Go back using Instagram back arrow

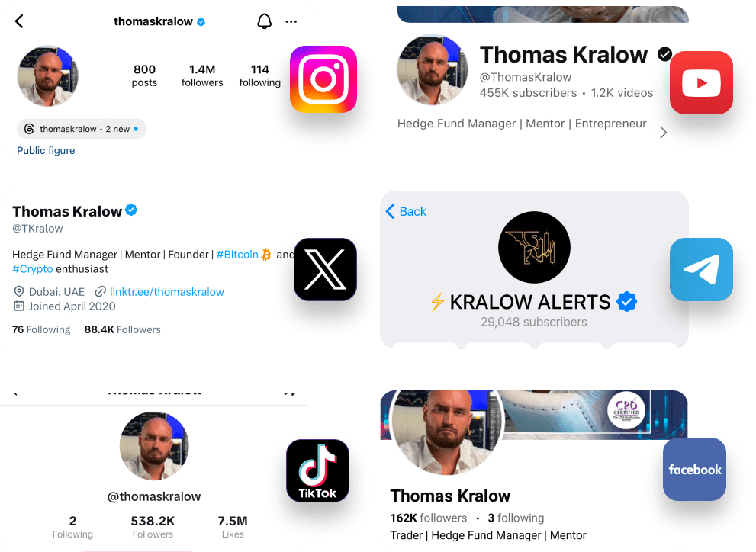pos(19,21)
